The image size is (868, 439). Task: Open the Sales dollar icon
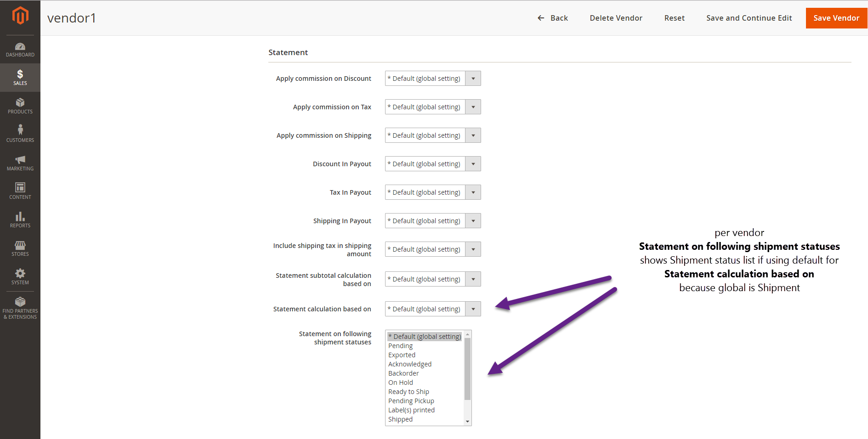pos(20,74)
